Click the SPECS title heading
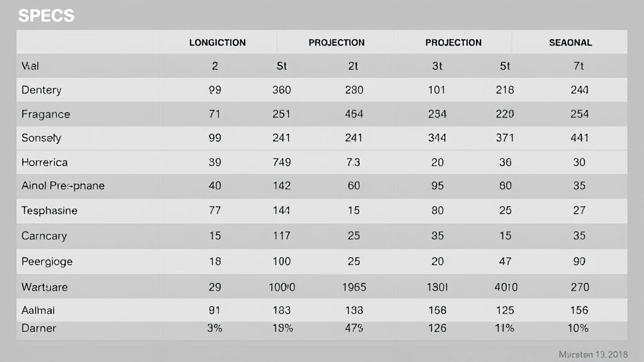This screenshot has height=362, width=644. pyautogui.click(x=46, y=16)
